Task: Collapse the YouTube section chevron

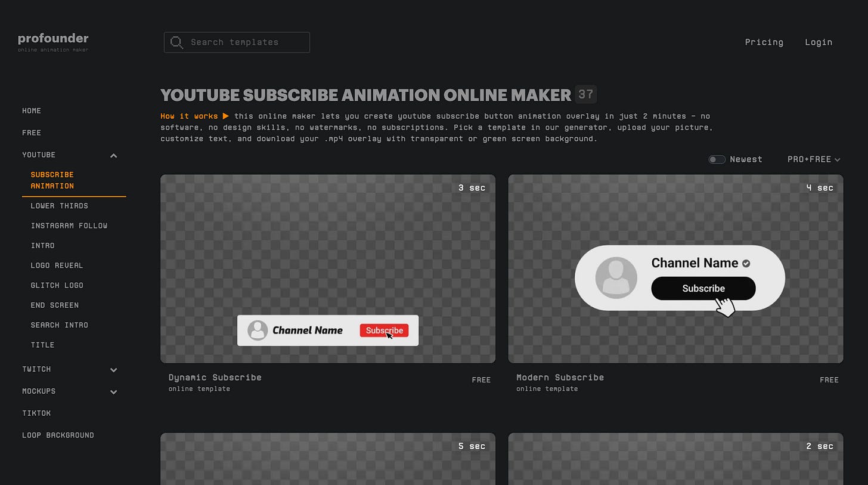Action: tap(113, 156)
